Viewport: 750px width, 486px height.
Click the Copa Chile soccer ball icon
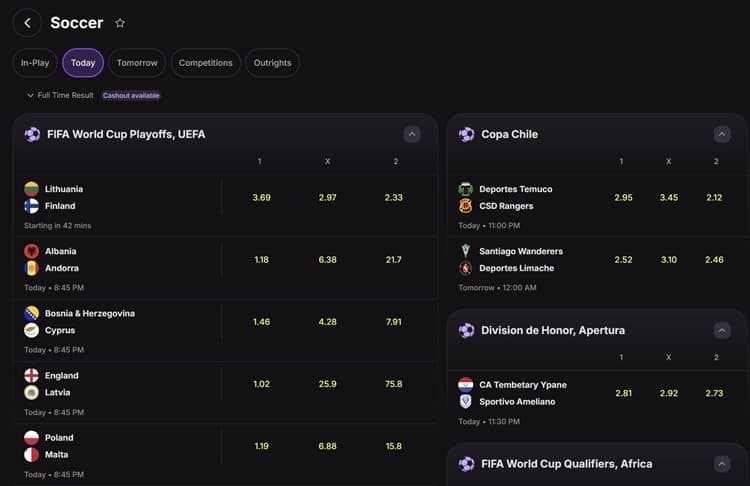tap(466, 134)
